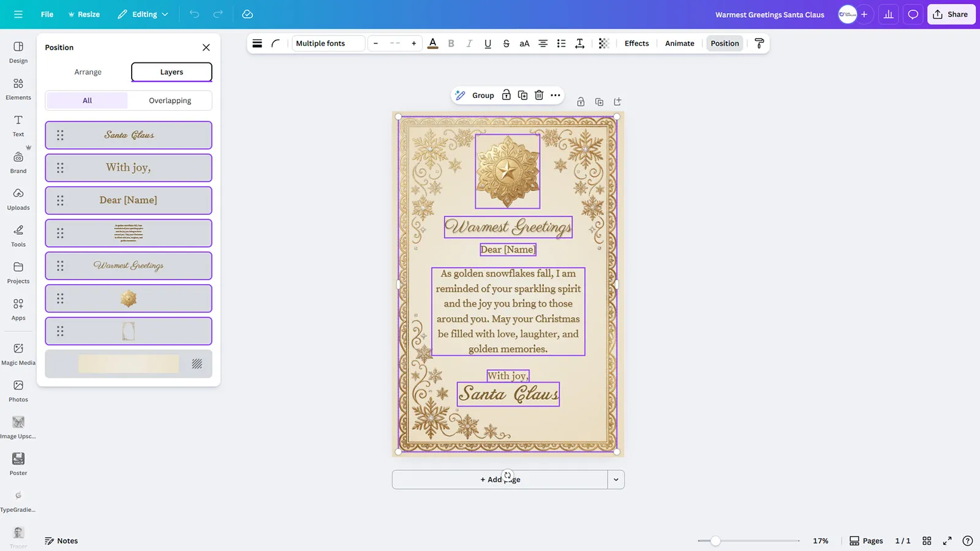Toggle bold formatting
The width and height of the screenshot is (980, 551).
451,43
